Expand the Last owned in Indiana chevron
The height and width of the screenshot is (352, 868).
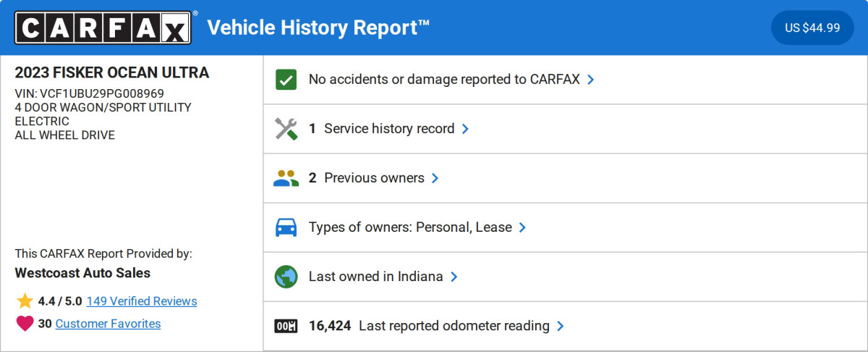[454, 277]
